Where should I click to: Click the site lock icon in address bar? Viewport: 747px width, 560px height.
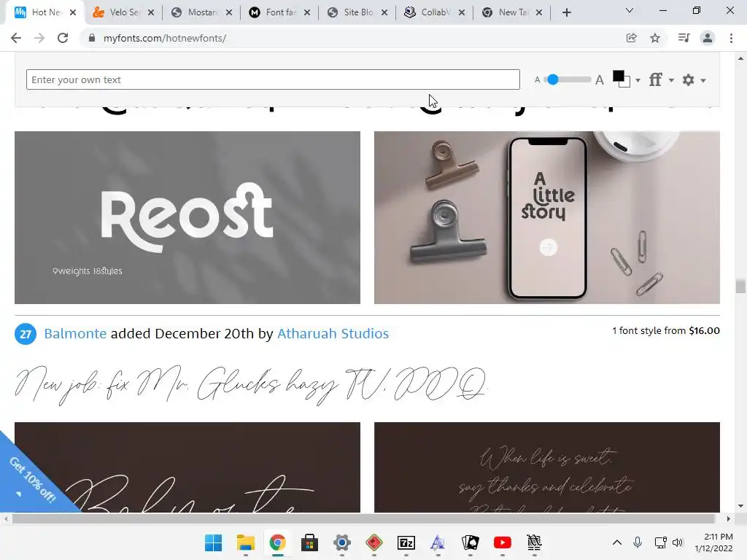[x=92, y=38]
